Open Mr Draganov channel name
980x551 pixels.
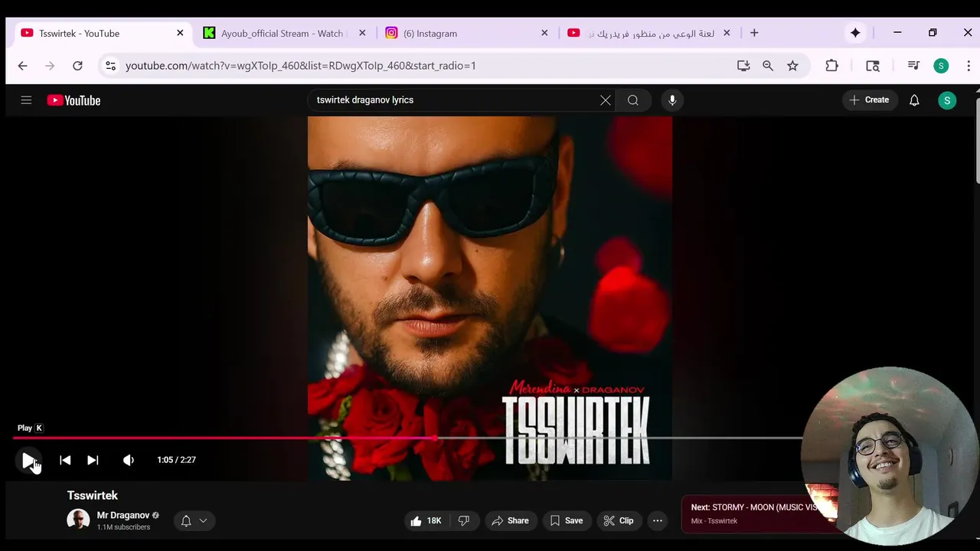click(x=122, y=515)
